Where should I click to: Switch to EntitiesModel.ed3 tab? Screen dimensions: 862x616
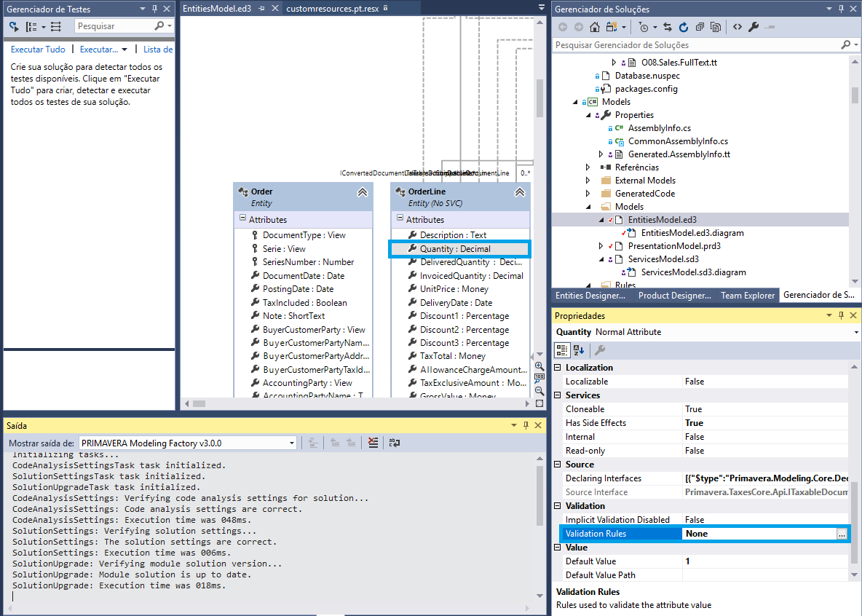coord(217,8)
